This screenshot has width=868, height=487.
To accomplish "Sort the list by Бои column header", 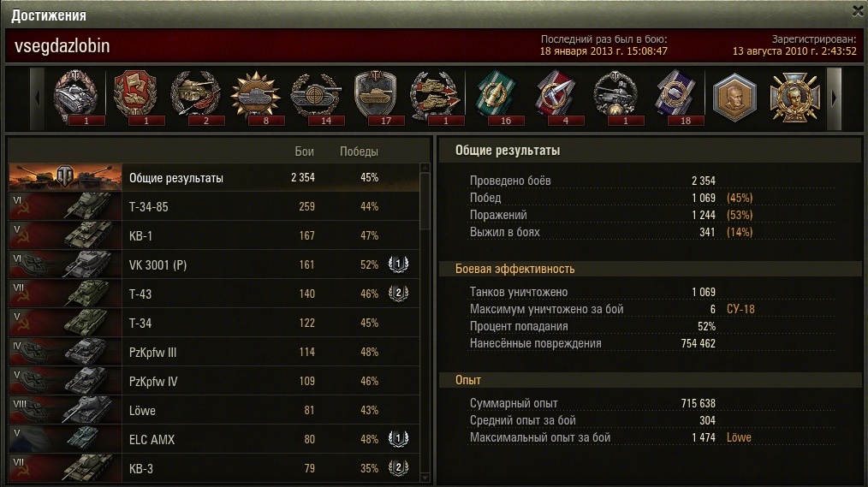I will click(x=305, y=151).
